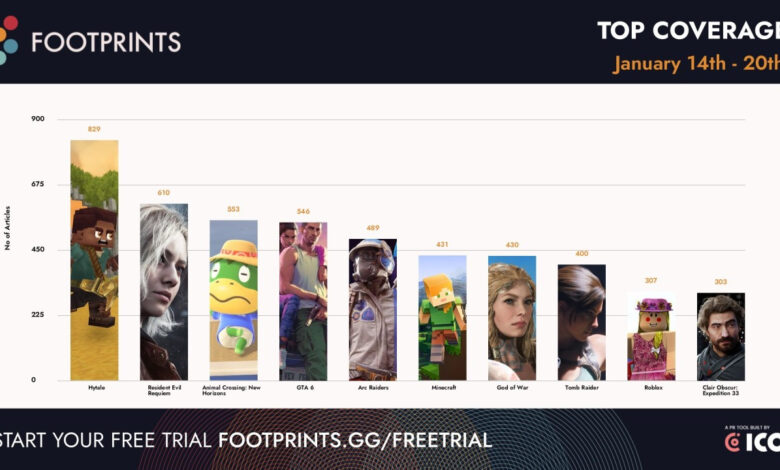Image resolution: width=780 pixels, height=470 pixels.
Task: Click the TOP COVERAGE heading
Action: 687,30
